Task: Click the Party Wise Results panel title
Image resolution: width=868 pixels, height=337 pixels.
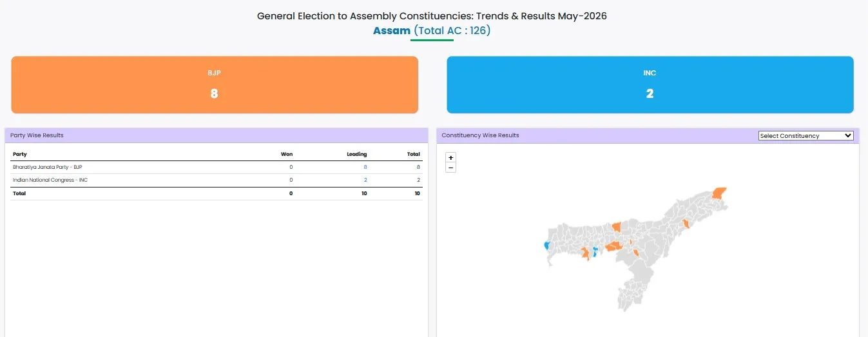Action: tap(37, 135)
